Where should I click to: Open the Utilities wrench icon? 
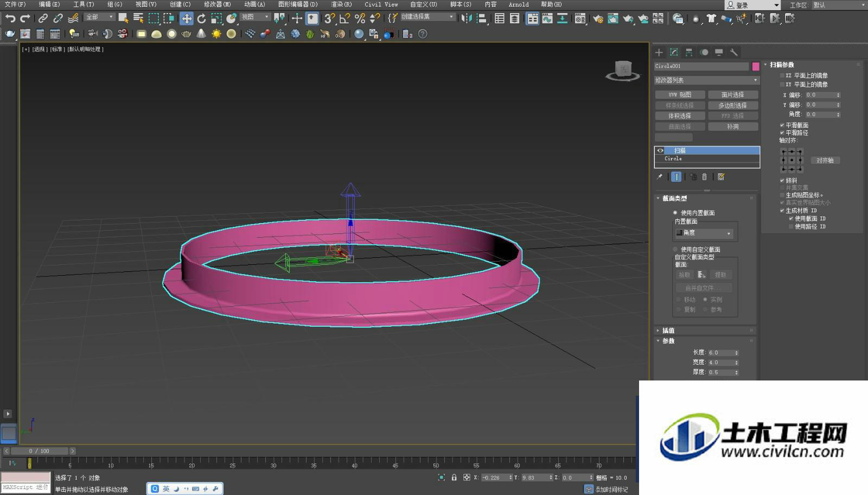(734, 52)
